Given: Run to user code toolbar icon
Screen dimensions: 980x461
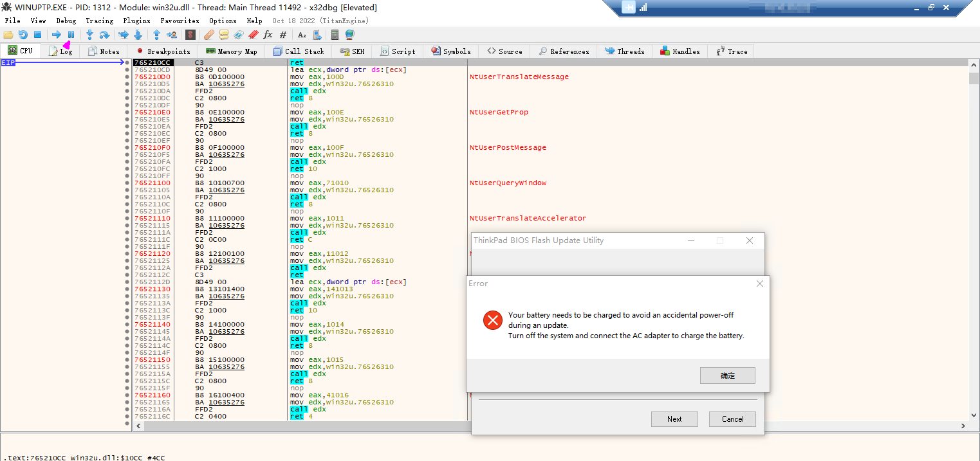Looking at the screenshot, I should click(x=171, y=35).
